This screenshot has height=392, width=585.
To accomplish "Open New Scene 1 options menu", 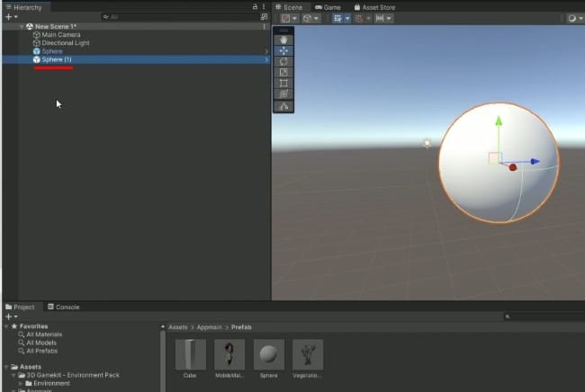I will point(264,26).
